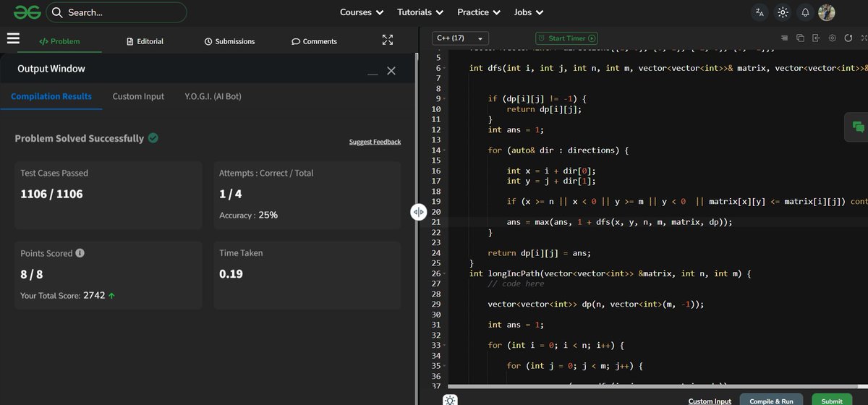Click the '// code here' comment line

[516, 283]
